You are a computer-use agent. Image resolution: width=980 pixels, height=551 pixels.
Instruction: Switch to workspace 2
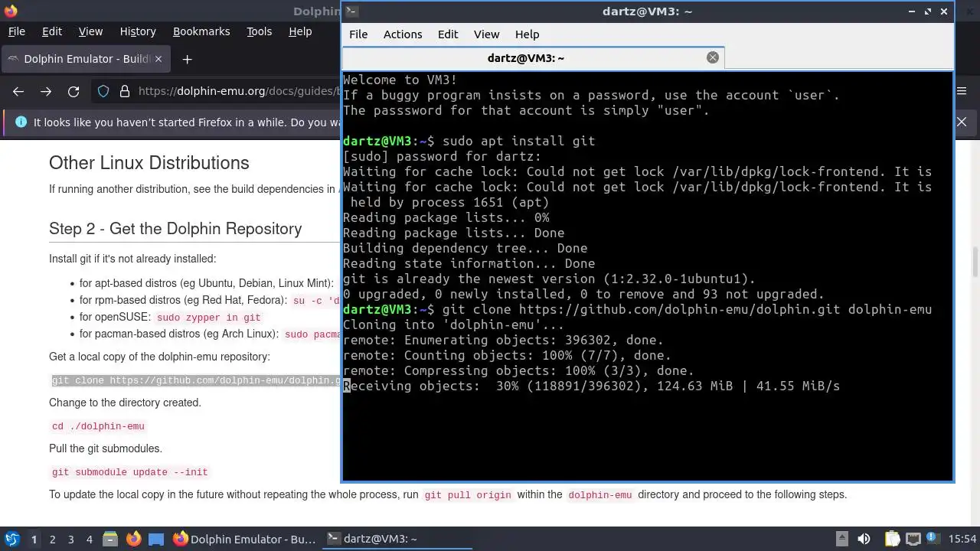[52, 540]
